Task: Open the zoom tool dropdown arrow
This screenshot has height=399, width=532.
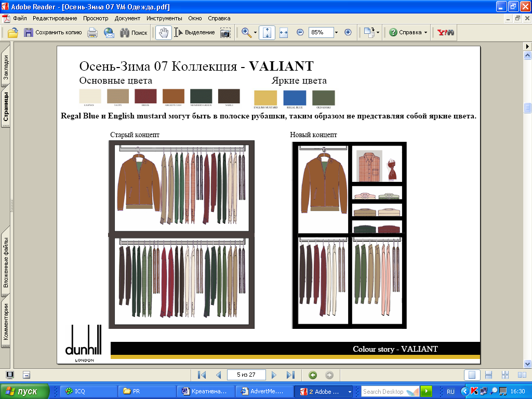Action: [255, 33]
